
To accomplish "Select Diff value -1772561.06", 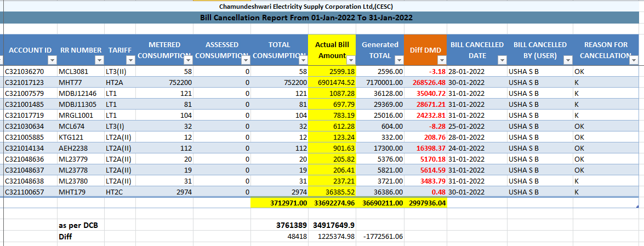I will click(380, 236).
